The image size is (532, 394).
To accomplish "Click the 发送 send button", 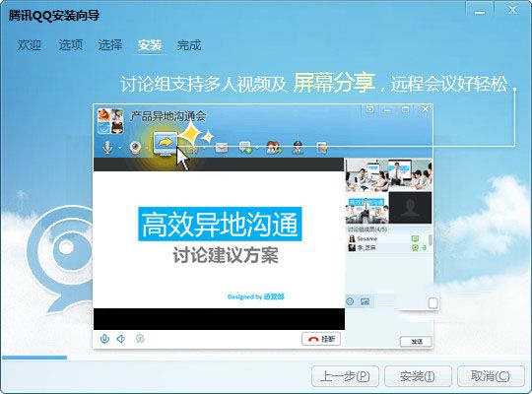I will pyautogui.click(x=417, y=342).
